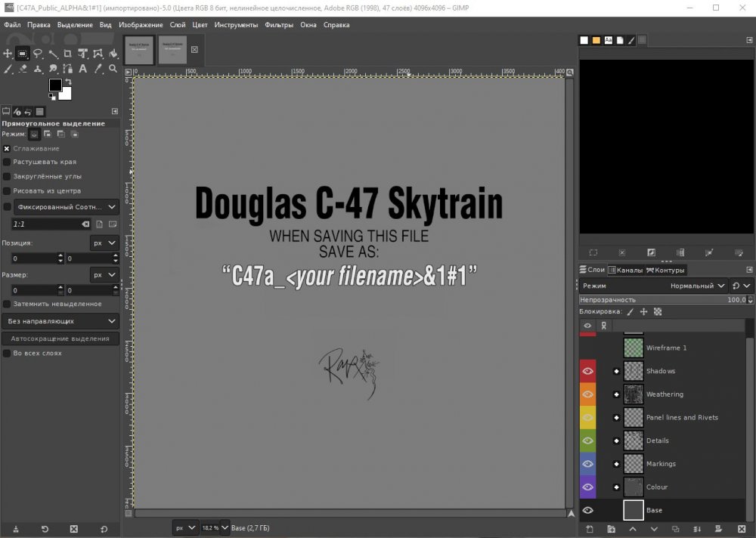
Task: Disable the Сглаживание checkbox
Action: click(7, 148)
